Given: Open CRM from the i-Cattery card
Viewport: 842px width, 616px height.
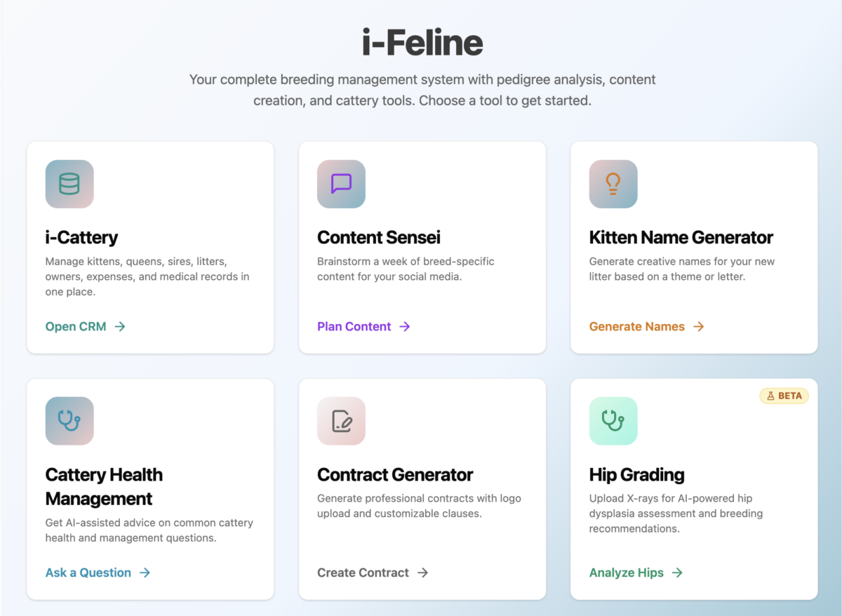Looking at the screenshot, I should click(76, 326).
